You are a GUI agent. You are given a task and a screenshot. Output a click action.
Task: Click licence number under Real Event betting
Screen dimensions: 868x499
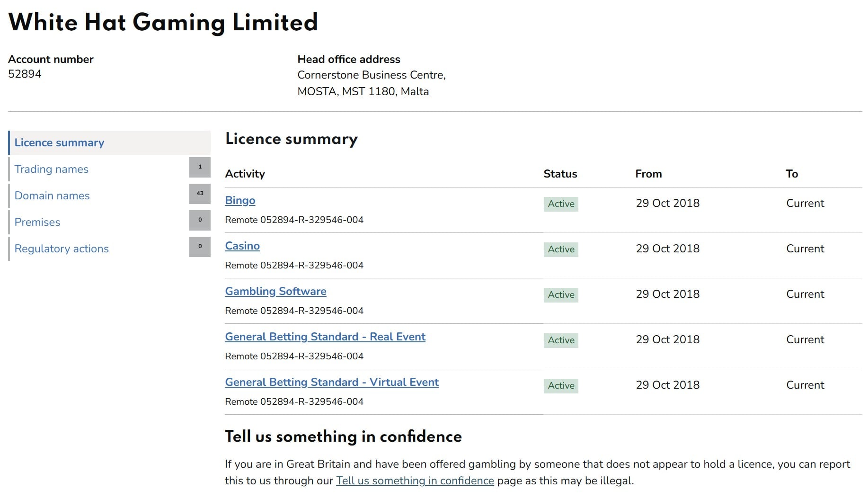[x=312, y=356]
